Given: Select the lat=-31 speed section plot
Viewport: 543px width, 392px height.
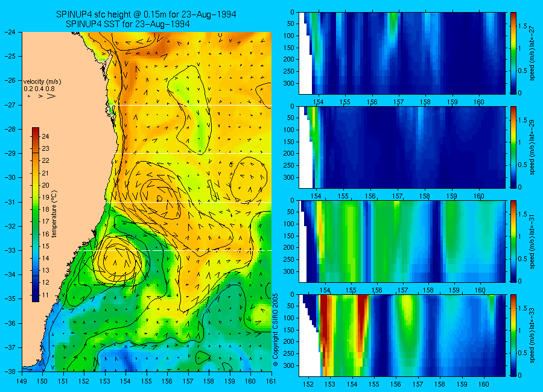Looking at the screenshot, I should tap(402, 241).
